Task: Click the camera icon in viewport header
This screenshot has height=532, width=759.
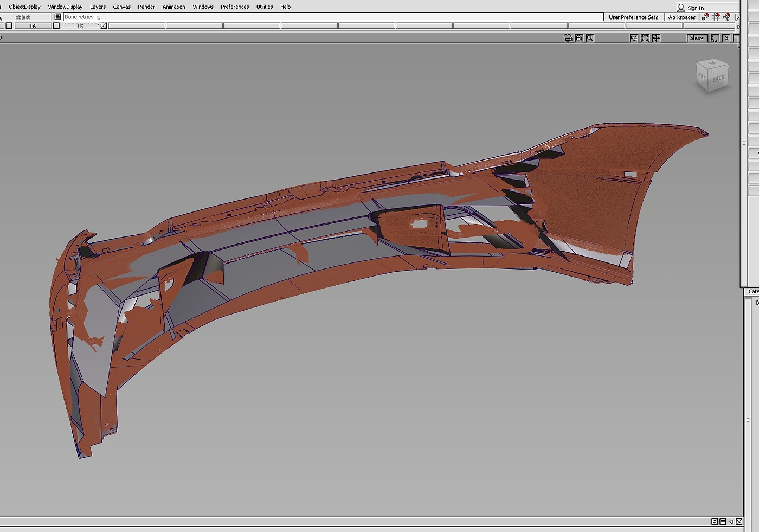Action: point(568,38)
